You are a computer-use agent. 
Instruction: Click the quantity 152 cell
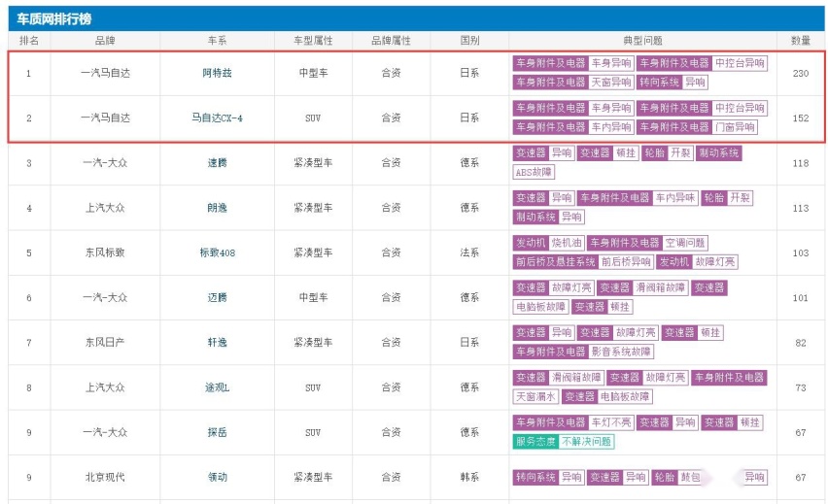pyautogui.click(x=801, y=118)
